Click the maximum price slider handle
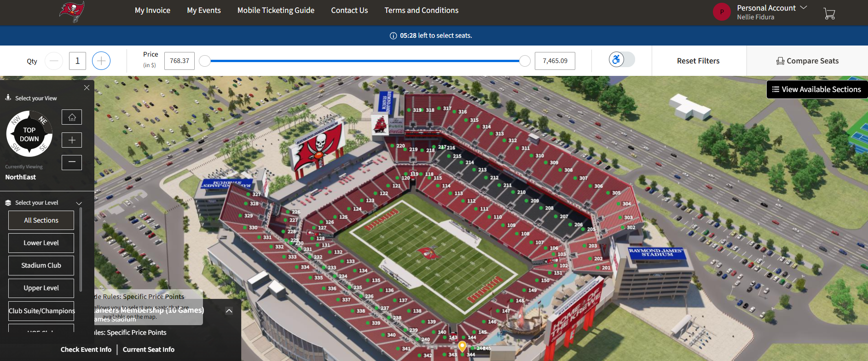The image size is (868, 361). [525, 61]
